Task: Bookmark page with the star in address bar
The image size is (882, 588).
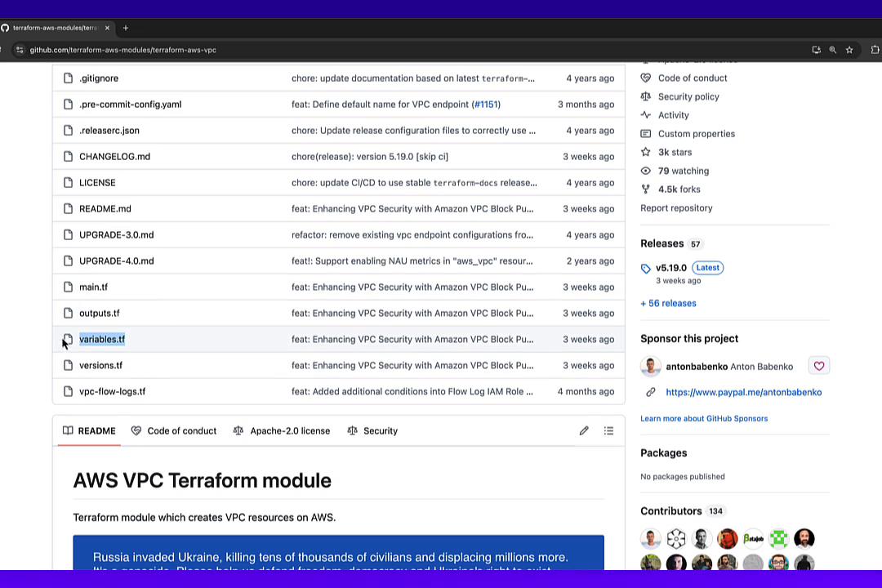Action: [x=849, y=50]
